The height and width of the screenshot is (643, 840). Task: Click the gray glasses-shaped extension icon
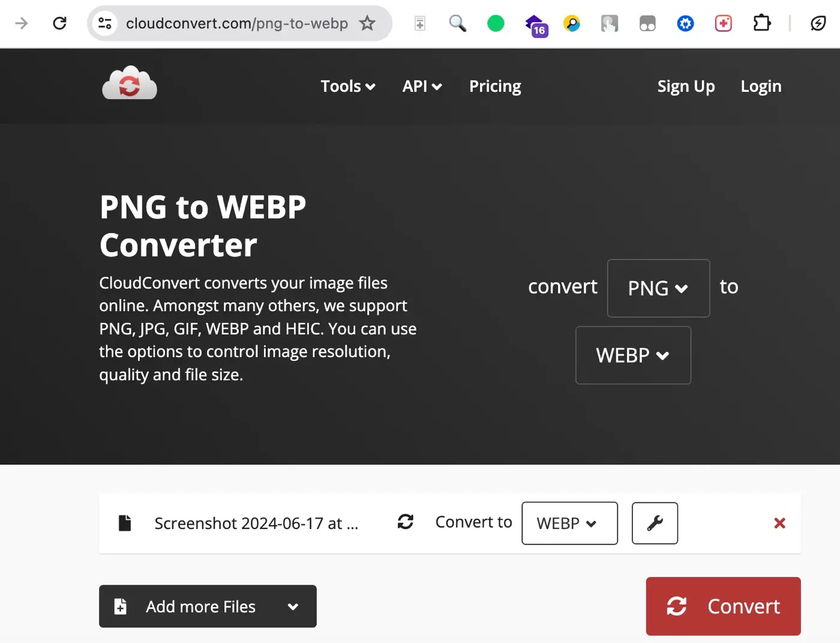[x=647, y=23]
